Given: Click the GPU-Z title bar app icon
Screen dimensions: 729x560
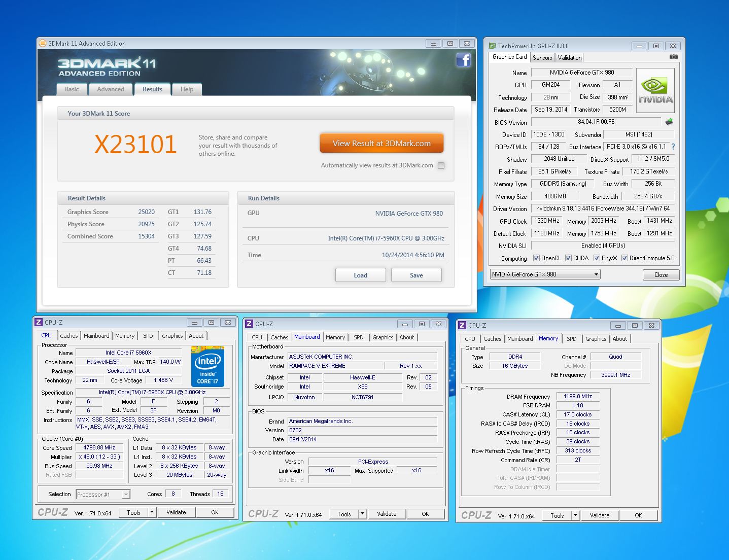Looking at the screenshot, I should (x=492, y=46).
